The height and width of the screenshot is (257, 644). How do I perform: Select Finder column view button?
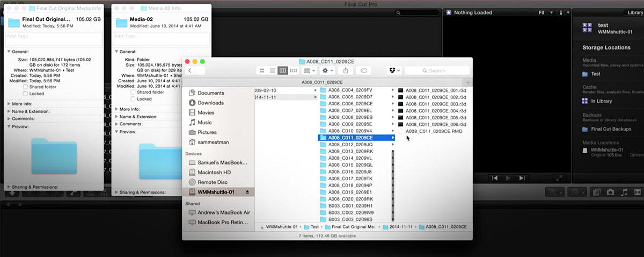[283, 70]
